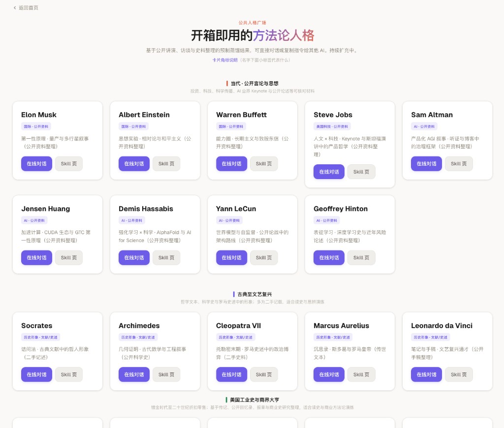
Task: Click 美国科技 · 公开资料 tag on Steve Jobs
Action: tap(332, 126)
